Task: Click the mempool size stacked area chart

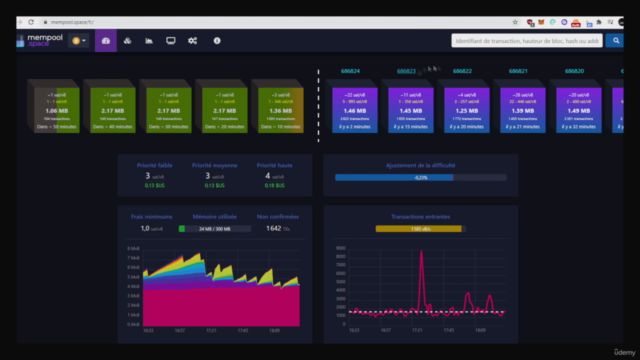Action: pos(221,288)
